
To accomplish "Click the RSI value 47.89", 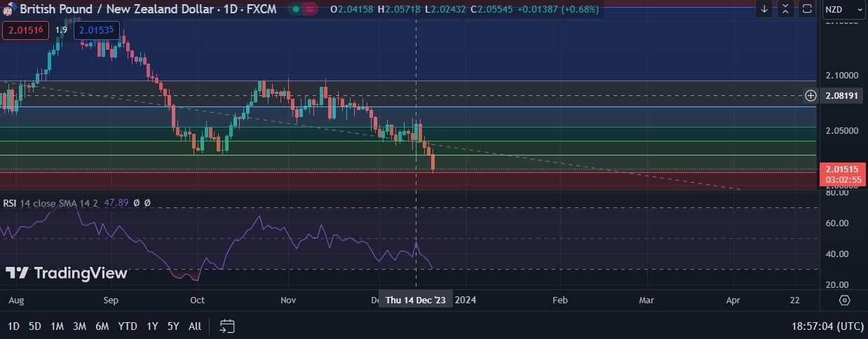I will [116, 202].
